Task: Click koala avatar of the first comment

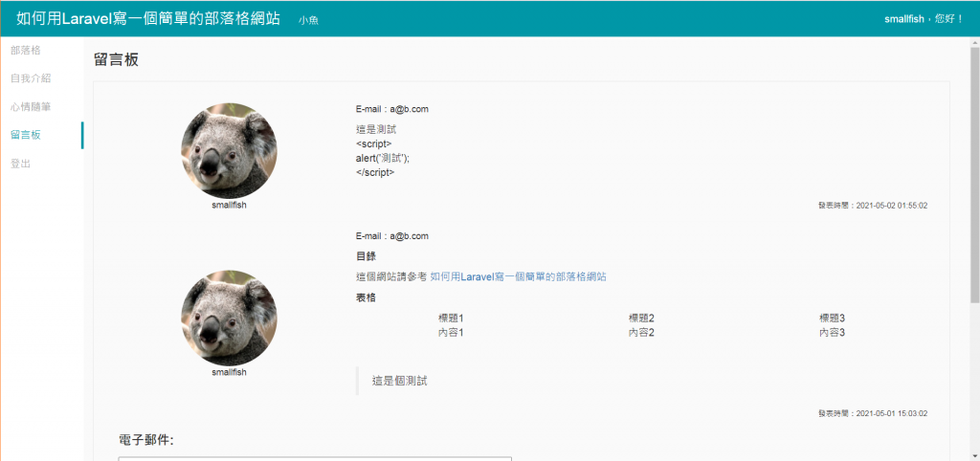Action: click(x=229, y=151)
